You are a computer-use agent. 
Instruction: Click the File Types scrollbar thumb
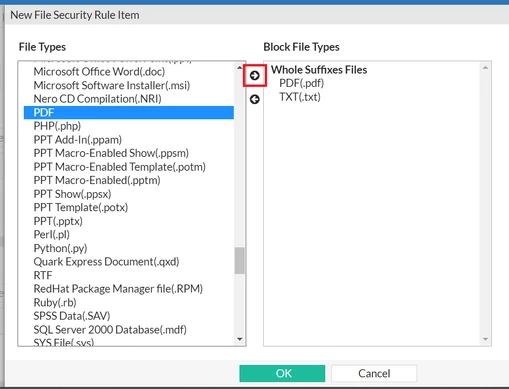coord(239,260)
